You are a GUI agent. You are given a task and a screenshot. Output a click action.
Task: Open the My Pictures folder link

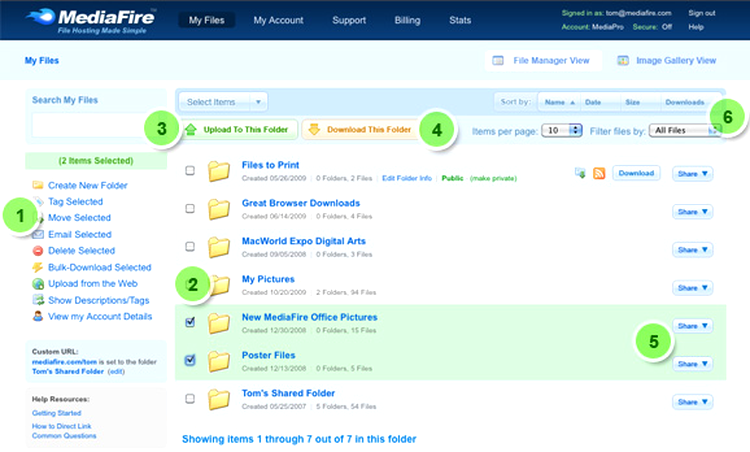point(268,279)
